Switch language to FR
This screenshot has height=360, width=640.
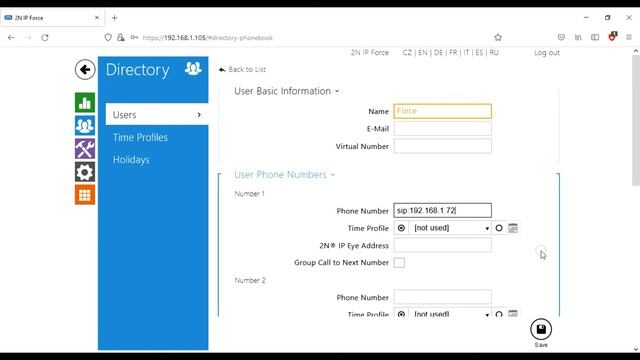(x=453, y=53)
